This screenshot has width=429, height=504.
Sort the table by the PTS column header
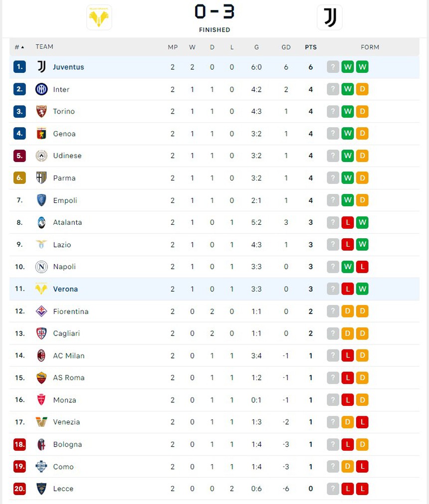[311, 47]
